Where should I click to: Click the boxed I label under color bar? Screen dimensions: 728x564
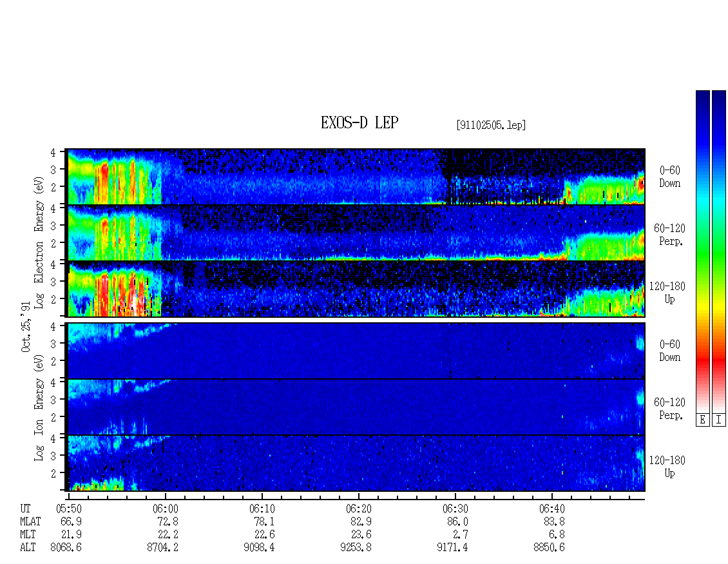pyautogui.click(x=719, y=420)
